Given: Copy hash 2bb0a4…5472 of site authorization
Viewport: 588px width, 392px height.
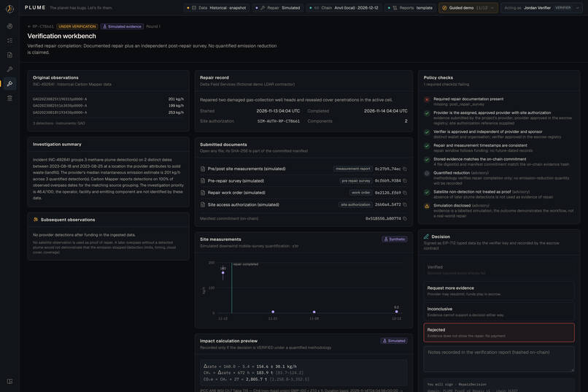Looking at the screenshot, I should 405,205.
